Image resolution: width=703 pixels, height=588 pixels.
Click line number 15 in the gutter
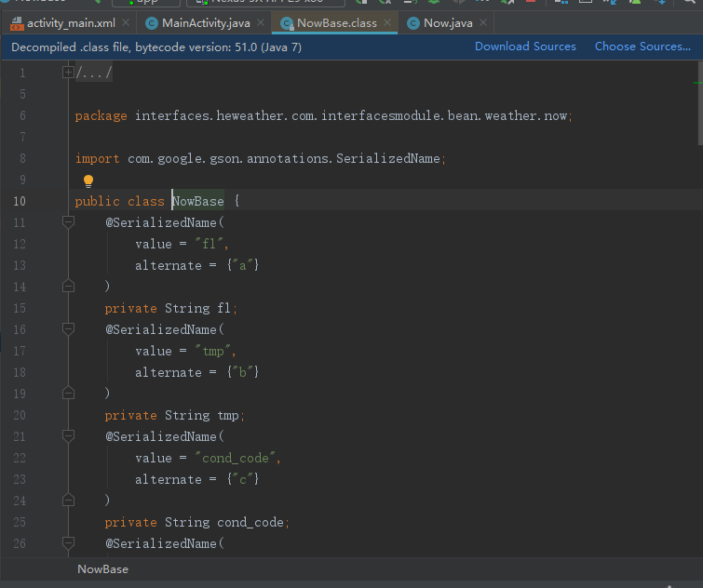[x=20, y=309]
